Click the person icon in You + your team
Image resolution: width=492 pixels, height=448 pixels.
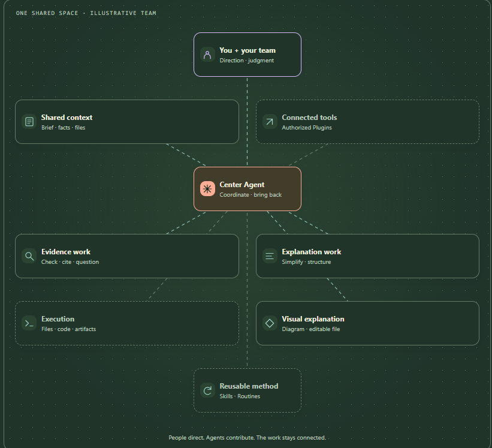pos(207,55)
